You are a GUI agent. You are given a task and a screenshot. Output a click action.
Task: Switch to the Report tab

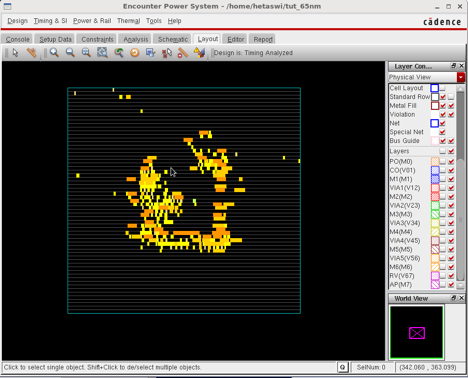(263, 39)
